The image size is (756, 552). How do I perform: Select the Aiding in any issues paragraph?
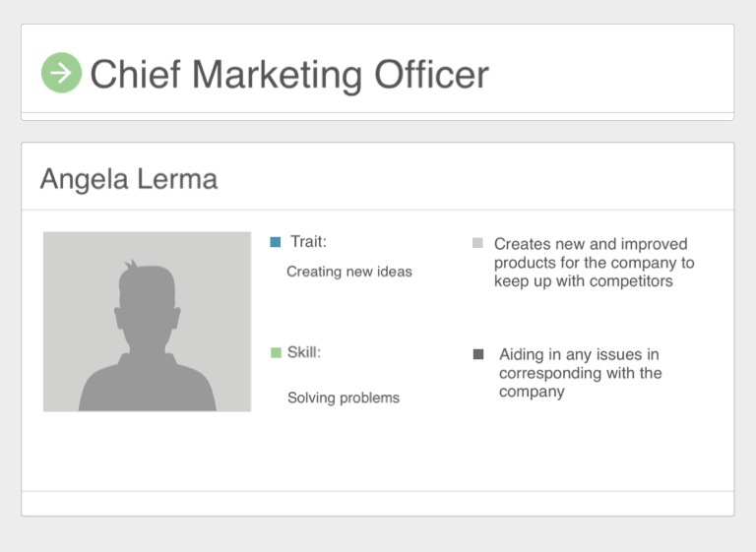coord(581,373)
